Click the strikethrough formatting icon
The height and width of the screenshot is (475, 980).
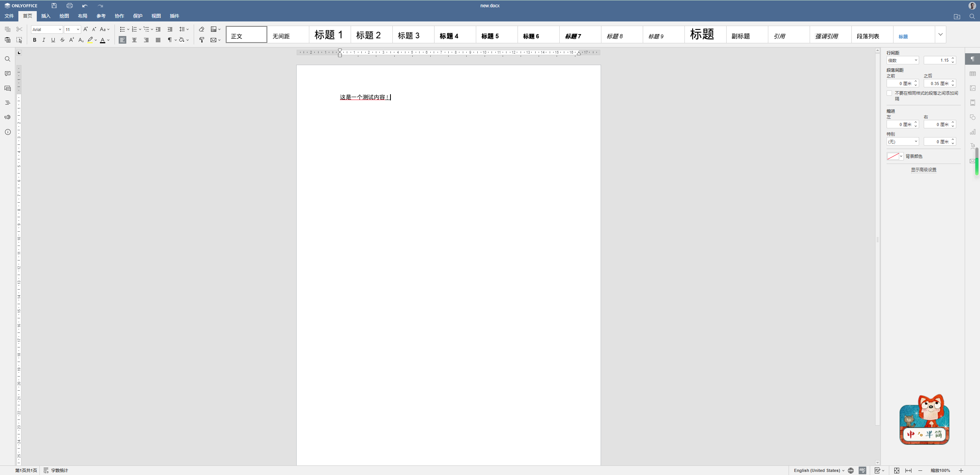point(62,40)
